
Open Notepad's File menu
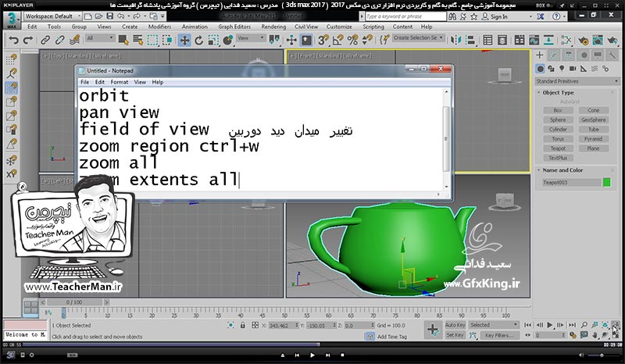pyautogui.click(x=85, y=82)
